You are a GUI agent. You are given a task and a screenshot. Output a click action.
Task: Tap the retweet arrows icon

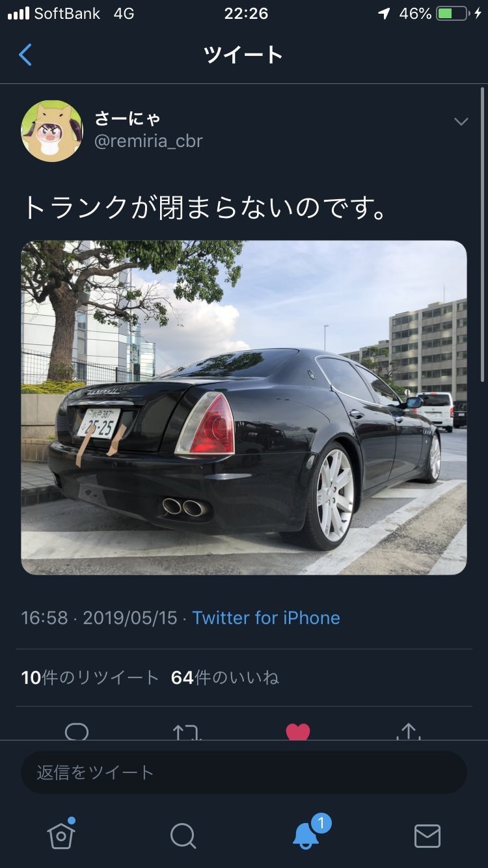(187, 732)
